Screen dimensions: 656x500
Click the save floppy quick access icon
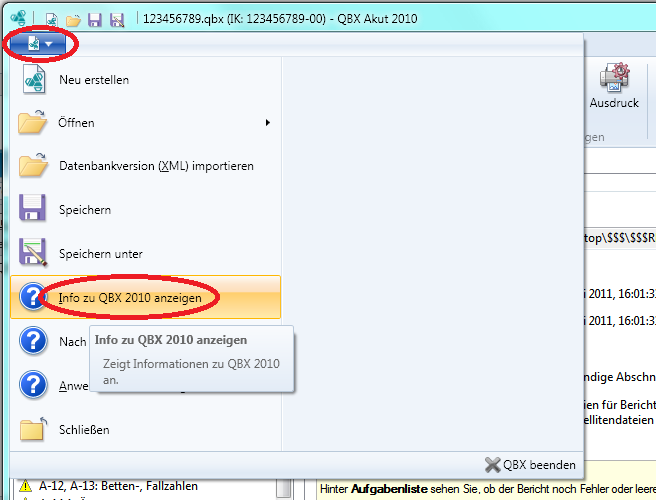tap(95, 20)
